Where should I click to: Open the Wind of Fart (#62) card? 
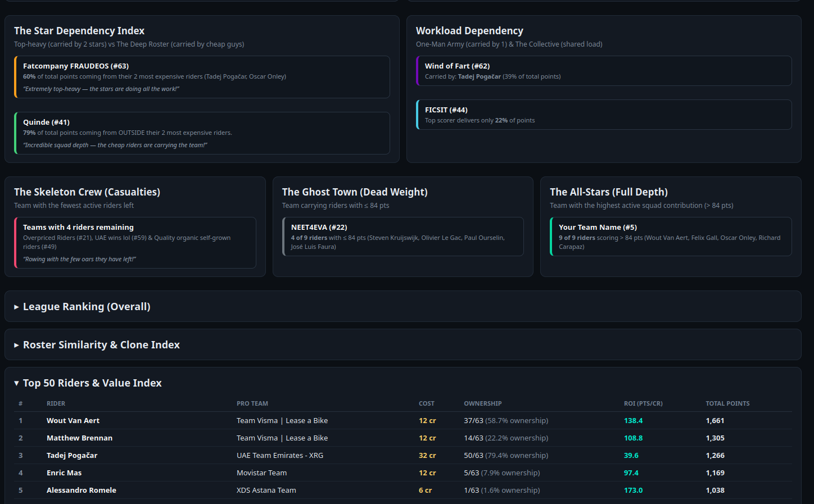(x=604, y=71)
